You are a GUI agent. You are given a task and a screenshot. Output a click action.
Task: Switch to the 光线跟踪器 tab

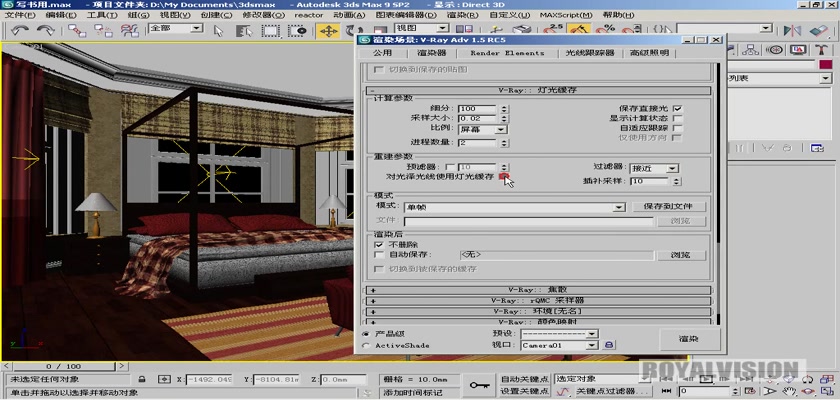coord(590,53)
